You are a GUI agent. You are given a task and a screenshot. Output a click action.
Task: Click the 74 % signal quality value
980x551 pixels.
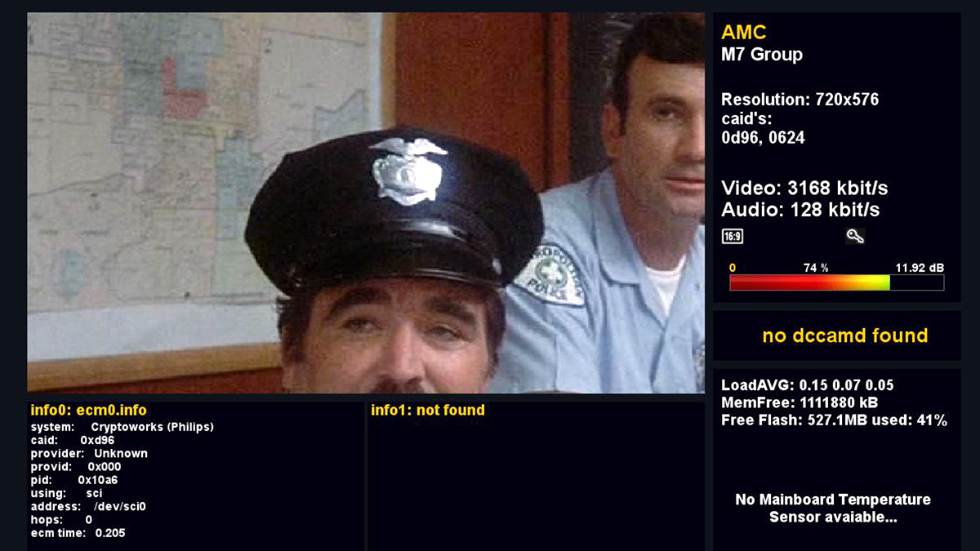pos(816,268)
